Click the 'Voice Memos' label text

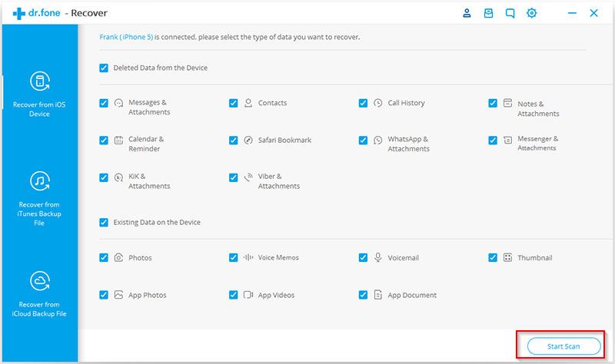(x=278, y=257)
